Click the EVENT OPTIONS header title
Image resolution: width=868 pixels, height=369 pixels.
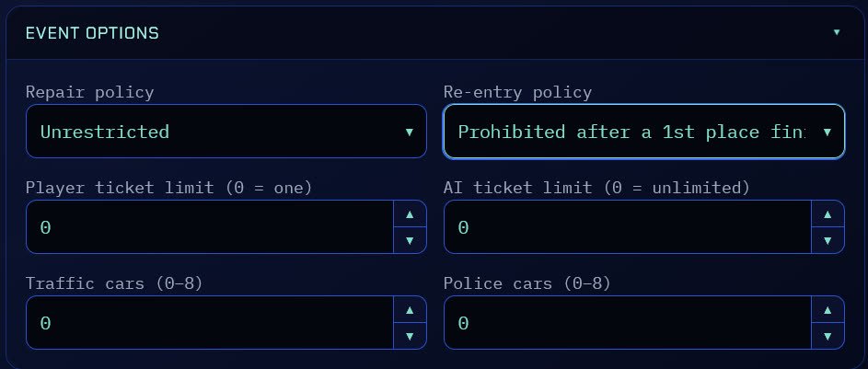point(92,33)
